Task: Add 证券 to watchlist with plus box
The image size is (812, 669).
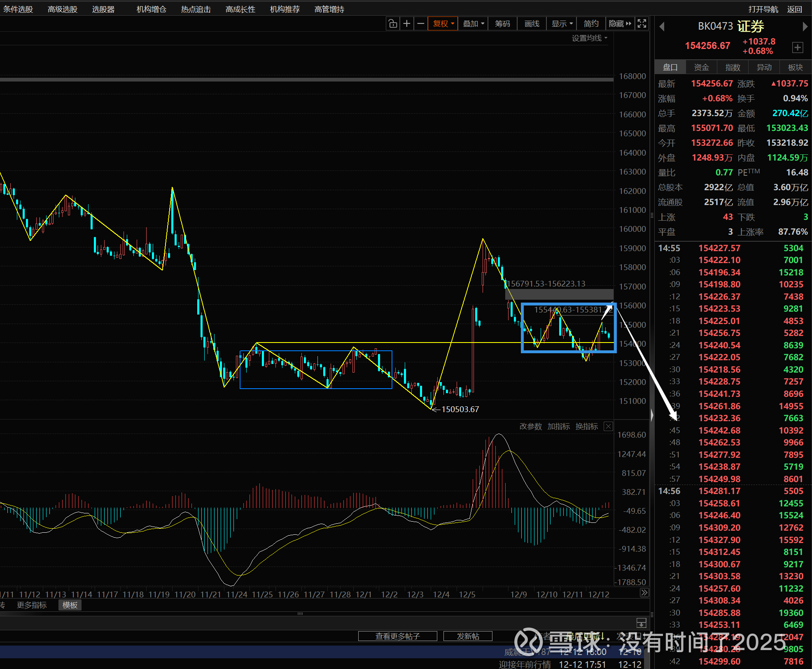Action: pos(798,47)
